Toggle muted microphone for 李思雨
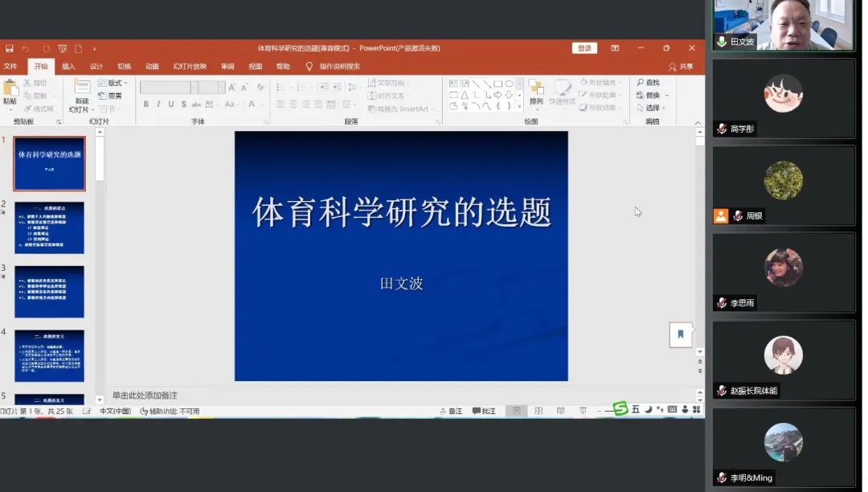Image resolution: width=868 pixels, height=492 pixels. pos(723,303)
